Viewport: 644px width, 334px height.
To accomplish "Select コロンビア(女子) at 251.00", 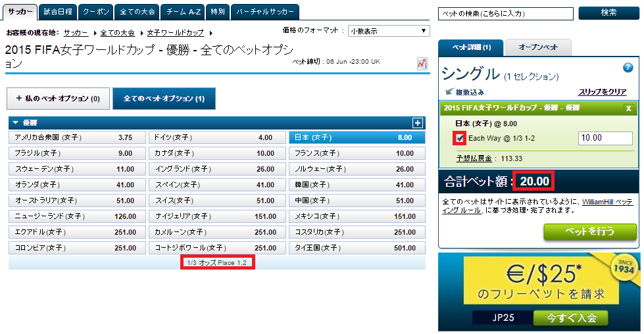I will pos(77,248).
